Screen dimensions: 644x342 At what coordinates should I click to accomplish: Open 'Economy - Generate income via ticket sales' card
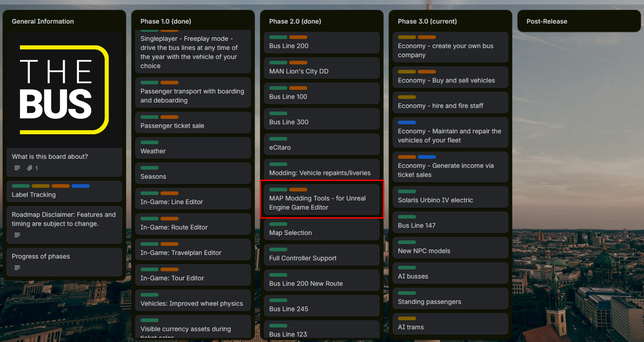[450, 167]
